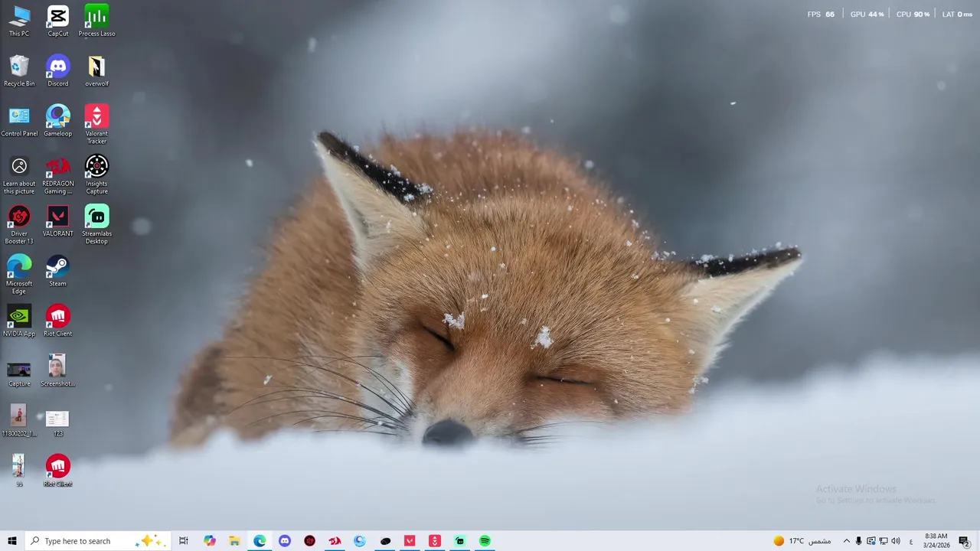Viewport: 980px width, 551px height.
Task: Open Valorant Tracker from the taskbar
Action: (435, 541)
